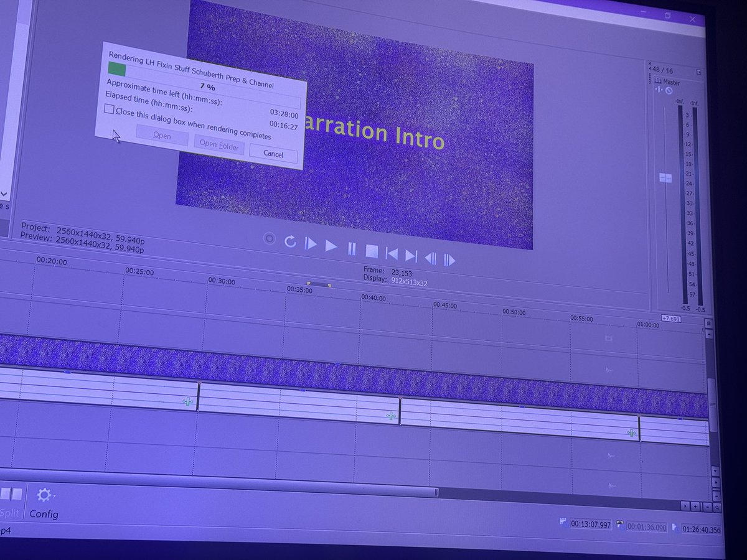Check 'Close this dialog box when rendering completes'
The image size is (747, 560).
[109, 110]
